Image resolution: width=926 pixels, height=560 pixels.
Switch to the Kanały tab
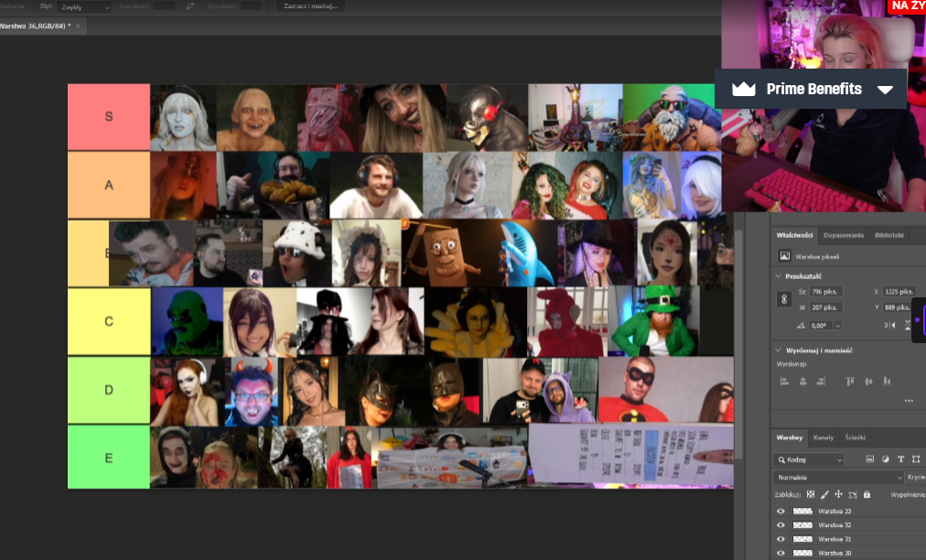(x=823, y=437)
